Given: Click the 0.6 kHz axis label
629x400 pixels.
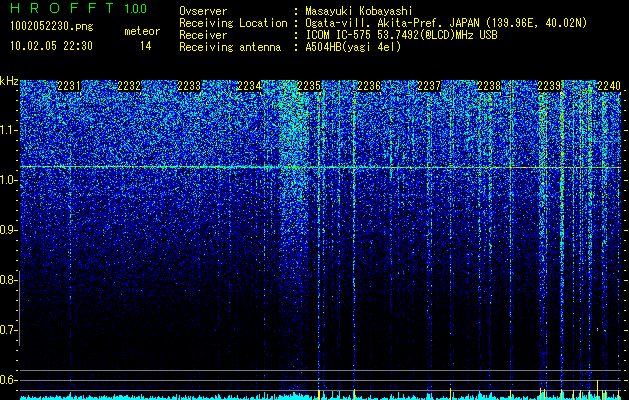Looking at the screenshot, I should 7,380.
